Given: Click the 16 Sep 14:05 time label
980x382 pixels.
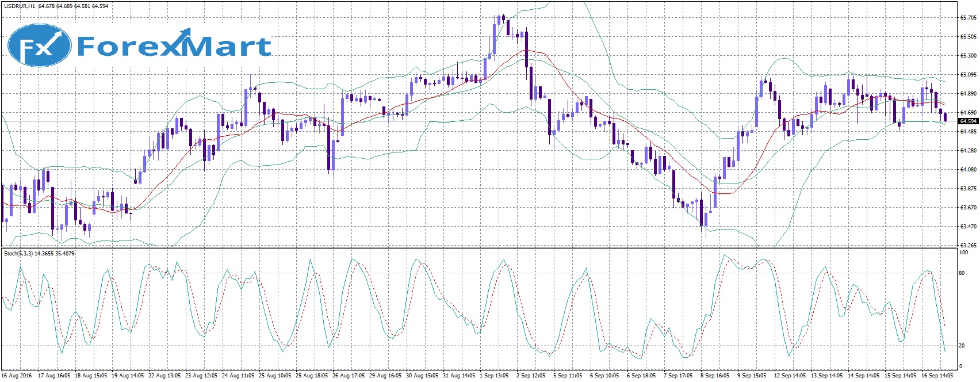Looking at the screenshot, I should [937, 376].
